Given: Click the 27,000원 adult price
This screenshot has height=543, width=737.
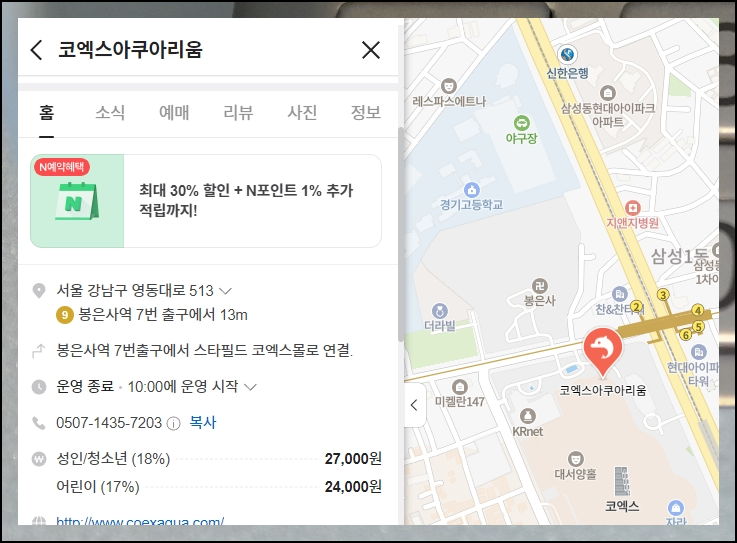Looking at the screenshot, I should click(353, 459).
